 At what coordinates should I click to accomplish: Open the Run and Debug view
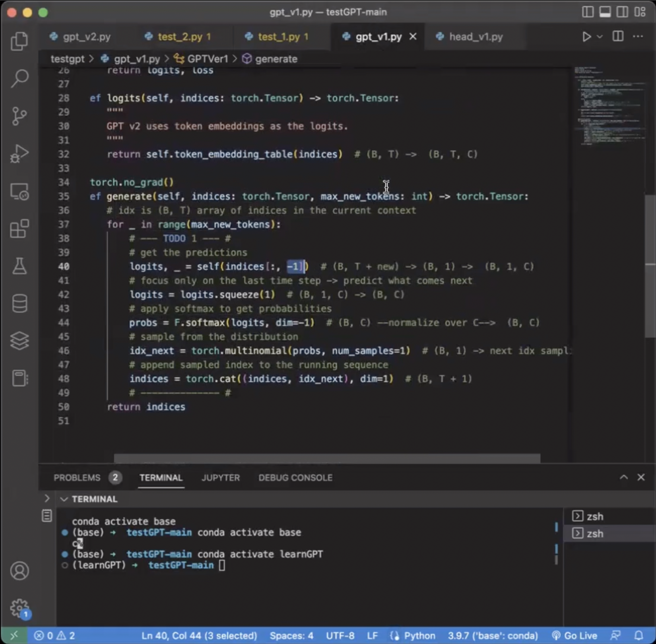[x=19, y=153]
